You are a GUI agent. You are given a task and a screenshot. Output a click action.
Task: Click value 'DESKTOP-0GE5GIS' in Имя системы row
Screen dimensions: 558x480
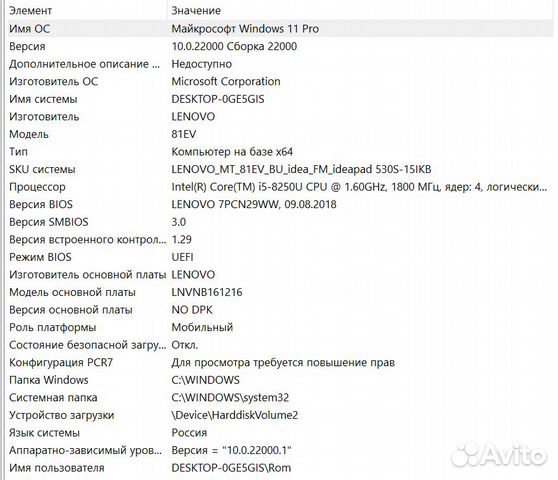[x=218, y=99]
